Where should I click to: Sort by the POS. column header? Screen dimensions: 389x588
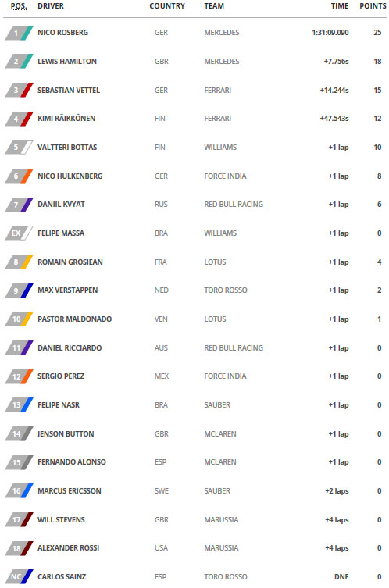point(19,6)
